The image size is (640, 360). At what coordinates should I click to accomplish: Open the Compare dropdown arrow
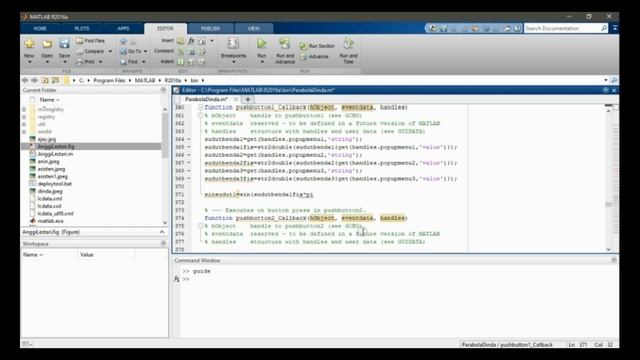pyautogui.click(x=110, y=51)
